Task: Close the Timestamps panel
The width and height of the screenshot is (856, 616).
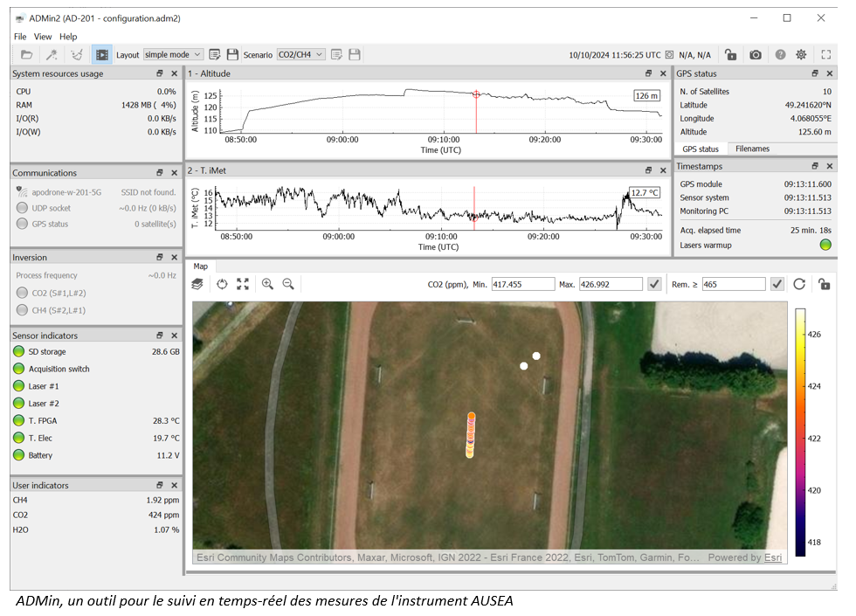Action: click(x=830, y=166)
